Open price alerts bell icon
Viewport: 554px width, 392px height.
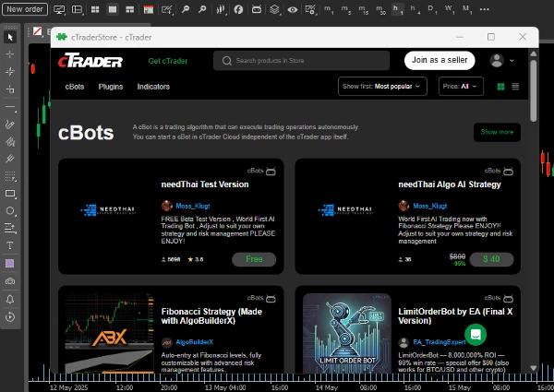[x=10, y=299]
